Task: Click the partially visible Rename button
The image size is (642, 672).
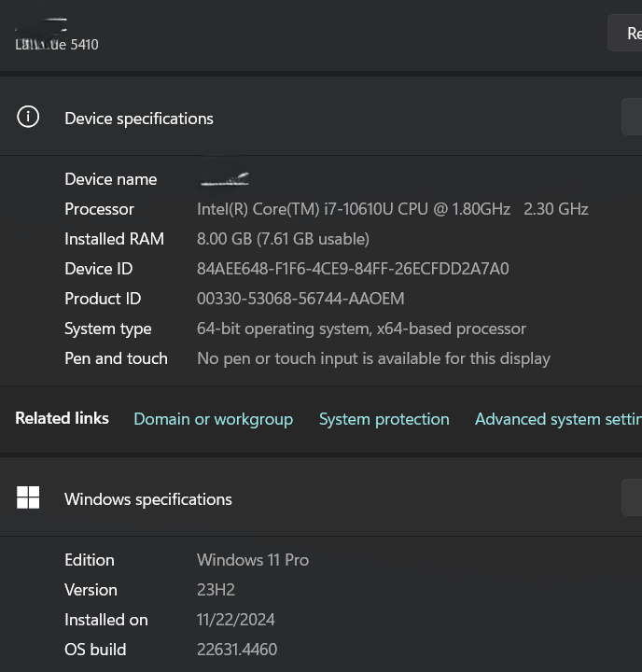Action: [x=625, y=33]
